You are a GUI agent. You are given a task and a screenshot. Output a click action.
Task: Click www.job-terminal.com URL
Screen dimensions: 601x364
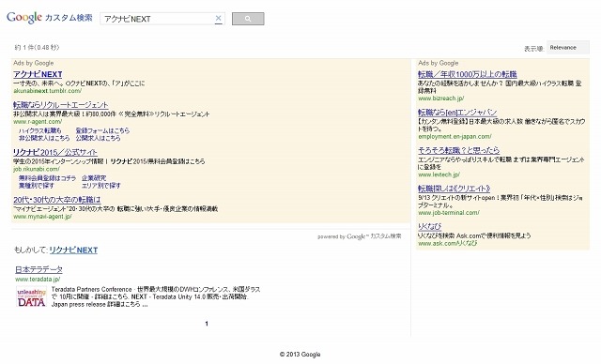tap(449, 212)
